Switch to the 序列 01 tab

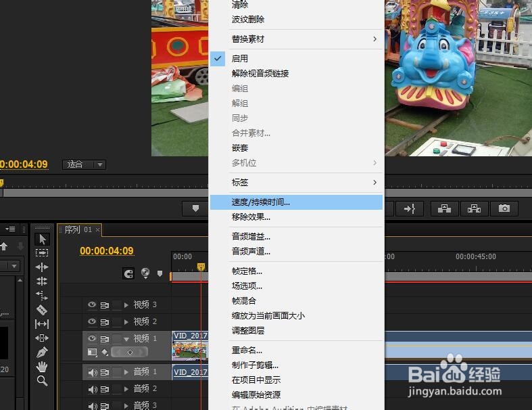pos(78,229)
